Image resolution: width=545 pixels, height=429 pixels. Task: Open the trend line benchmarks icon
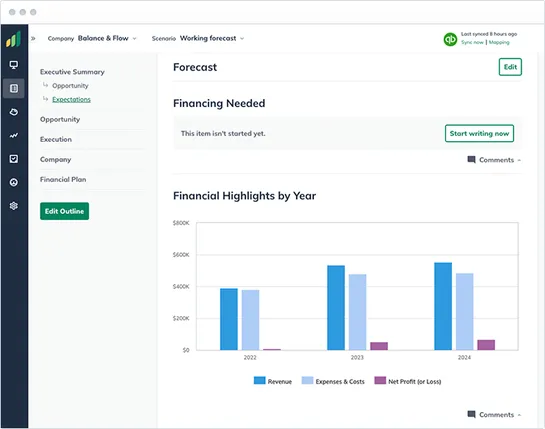tap(14, 136)
